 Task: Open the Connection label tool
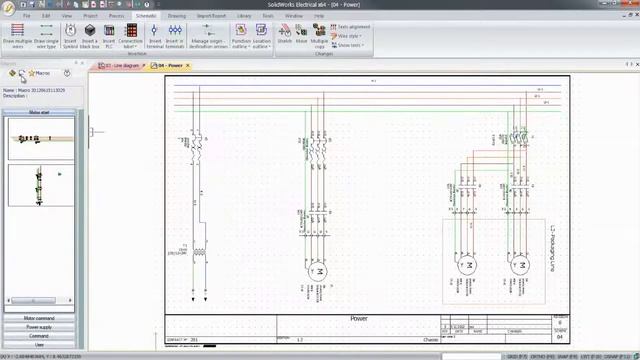tap(131, 36)
